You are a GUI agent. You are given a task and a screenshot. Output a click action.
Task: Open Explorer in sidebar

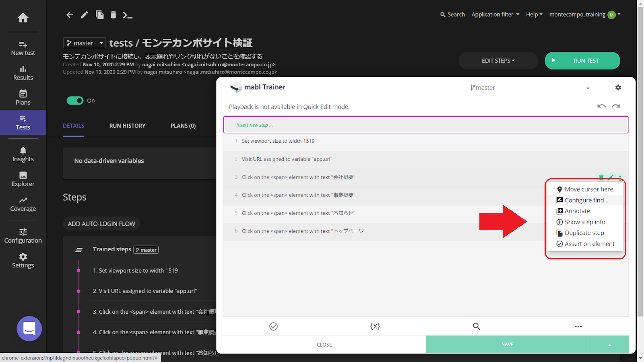click(23, 179)
